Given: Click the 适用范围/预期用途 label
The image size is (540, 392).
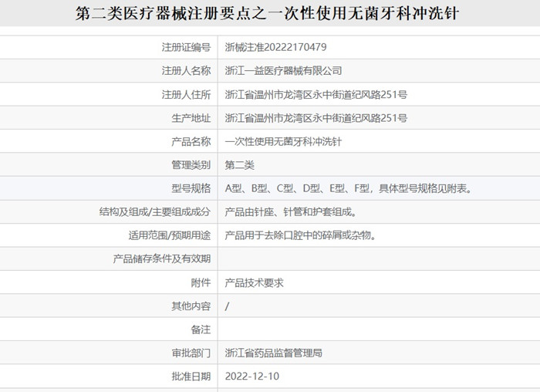Looking at the screenshot, I should pyautogui.click(x=170, y=235).
